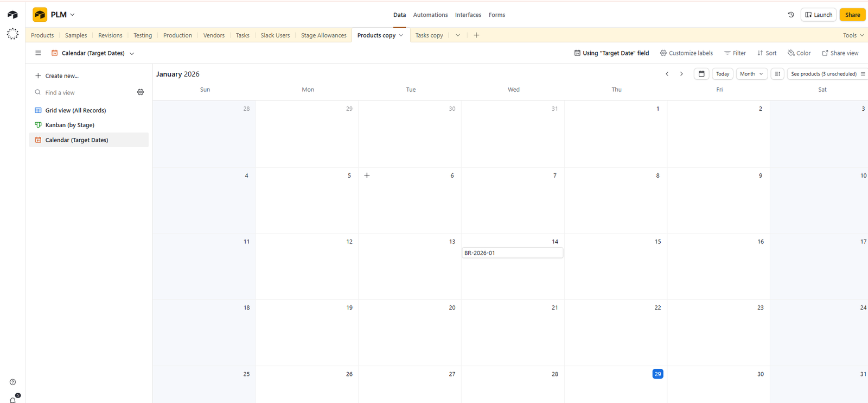This screenshot has width=868, height=403.
Task: Open the date picker calendar icon
Action: [701, 74]
